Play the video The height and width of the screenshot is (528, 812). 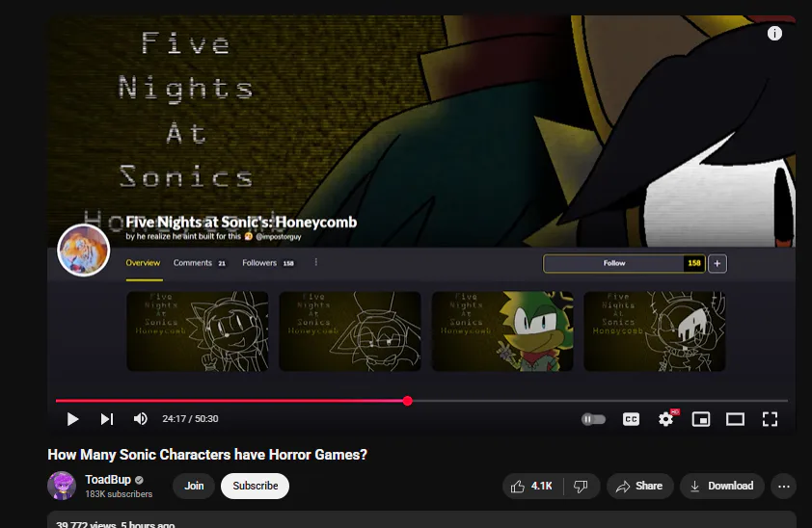coord(72,419)
